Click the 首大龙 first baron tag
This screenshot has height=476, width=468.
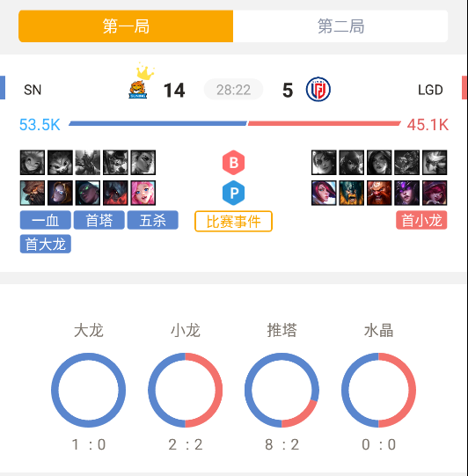[x=46, y=244]
